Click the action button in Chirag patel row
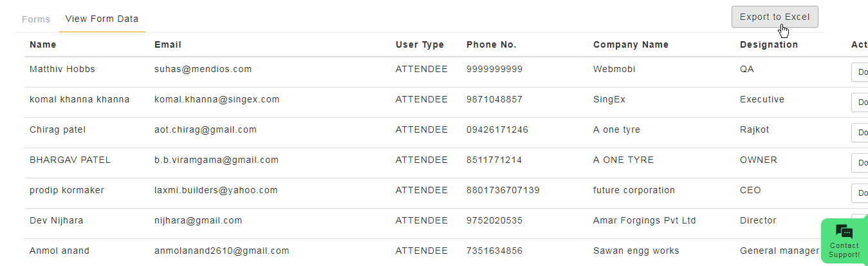 tap(860, 133)
